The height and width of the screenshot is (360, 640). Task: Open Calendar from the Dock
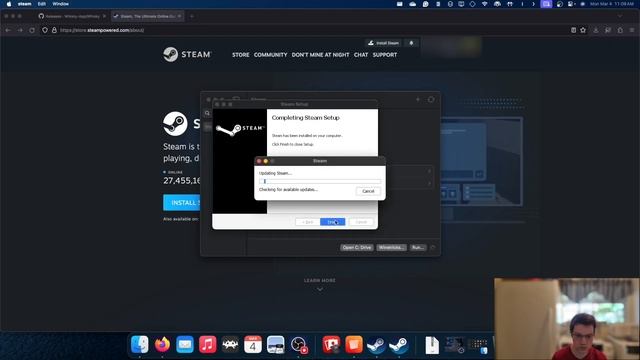[x=253, y=344]
